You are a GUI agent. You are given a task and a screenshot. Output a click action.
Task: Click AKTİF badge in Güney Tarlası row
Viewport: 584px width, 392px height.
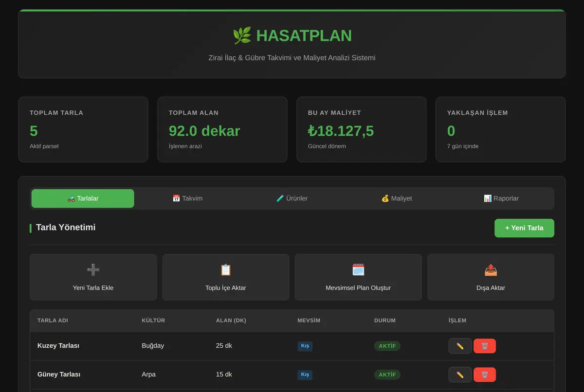click(x=387, y=374)
